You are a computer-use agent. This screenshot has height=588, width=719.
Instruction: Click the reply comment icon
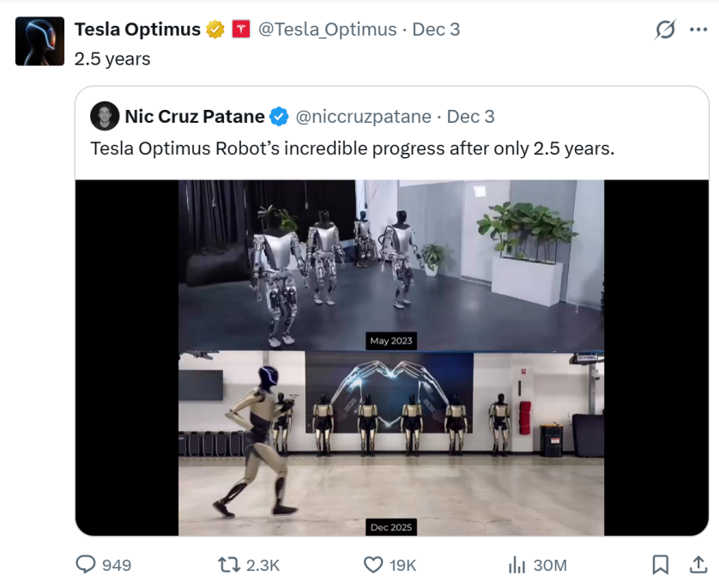[x=86, y=565]
